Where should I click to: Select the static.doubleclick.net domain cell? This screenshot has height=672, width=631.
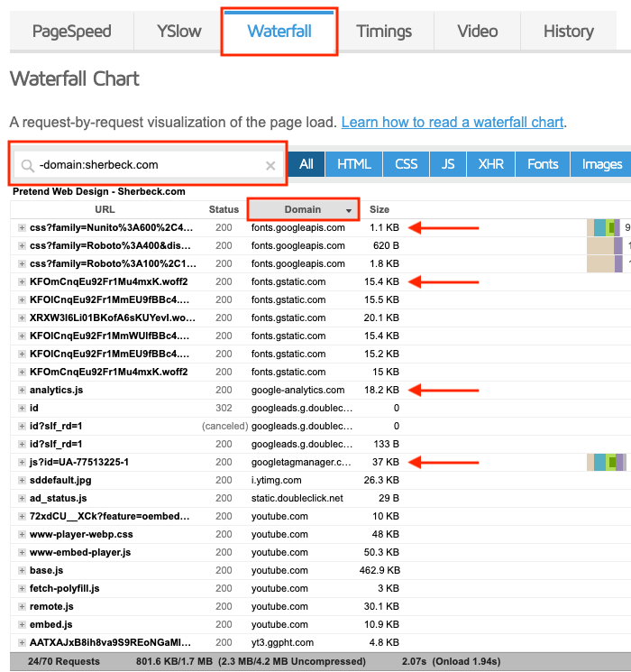297,498
